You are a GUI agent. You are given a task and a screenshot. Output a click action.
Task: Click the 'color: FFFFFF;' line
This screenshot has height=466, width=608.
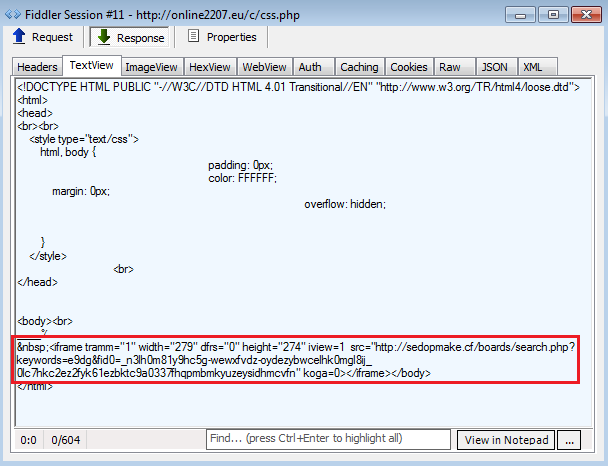point(243,178)
